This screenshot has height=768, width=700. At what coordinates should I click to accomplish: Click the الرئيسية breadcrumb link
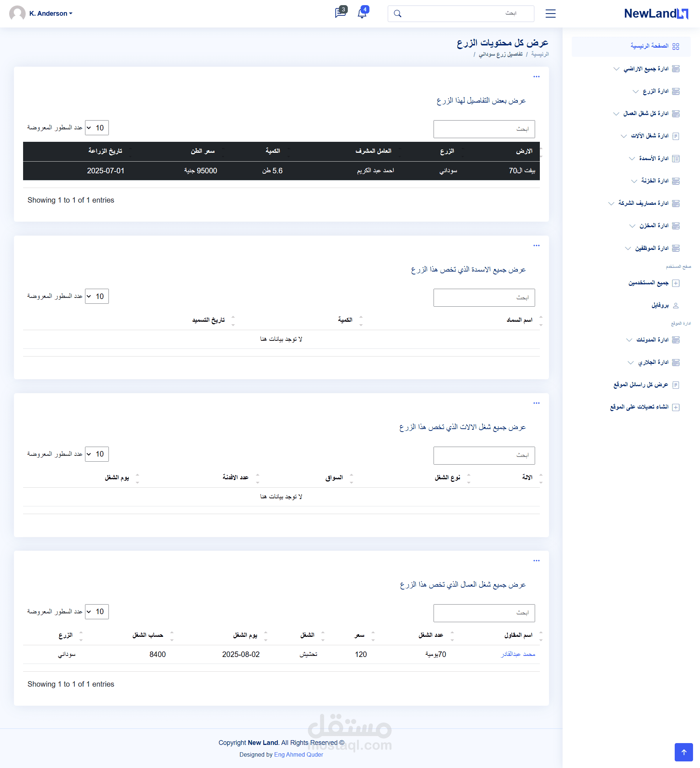point(540,54)
